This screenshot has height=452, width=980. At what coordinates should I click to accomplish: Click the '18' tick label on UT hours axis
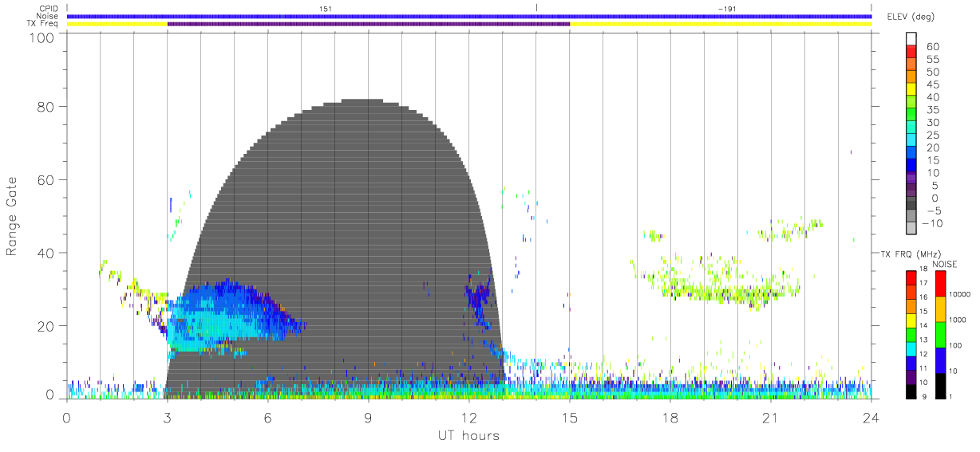[670, 418]
